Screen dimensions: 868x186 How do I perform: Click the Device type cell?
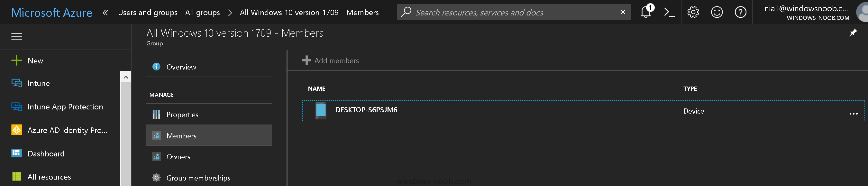pos(693,111)
